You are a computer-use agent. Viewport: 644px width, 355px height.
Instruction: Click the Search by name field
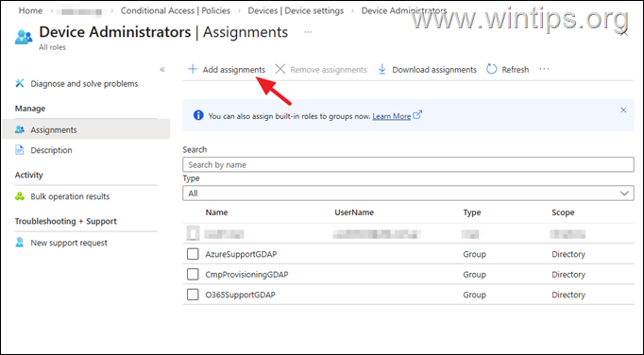pyautogui.click(x=408, y=165)
